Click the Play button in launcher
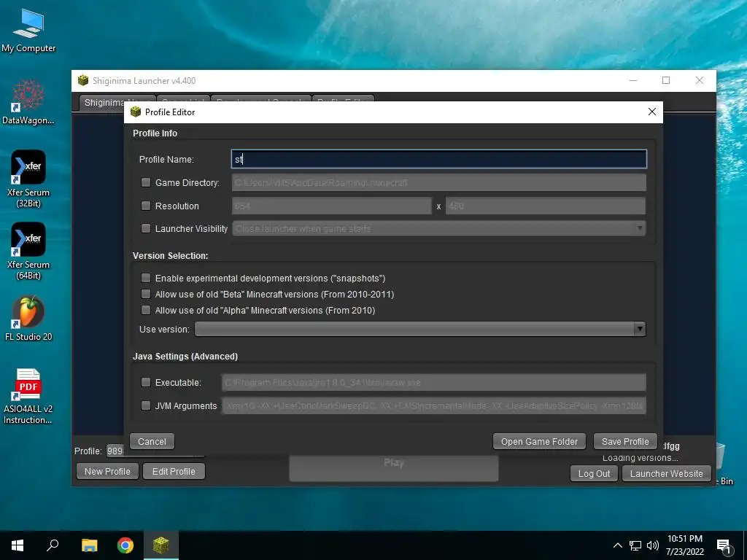The height and width of the screenshot is (560, 747). [x=393, y=467]
